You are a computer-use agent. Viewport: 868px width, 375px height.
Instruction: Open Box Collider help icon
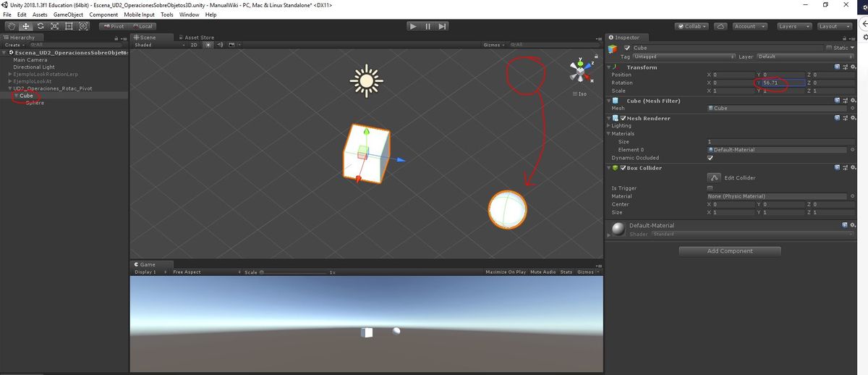[838, 168]
